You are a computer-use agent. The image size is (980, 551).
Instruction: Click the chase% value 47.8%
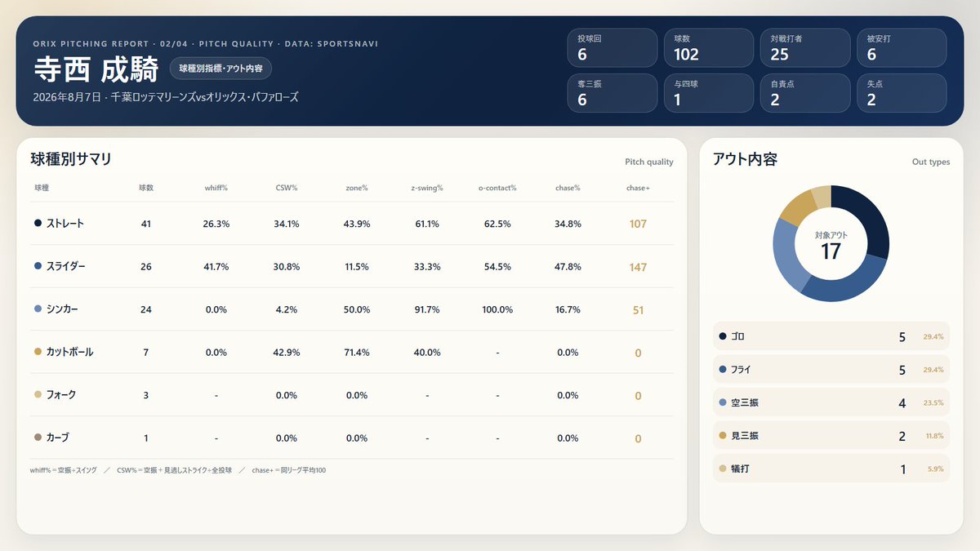pos(568,267)
